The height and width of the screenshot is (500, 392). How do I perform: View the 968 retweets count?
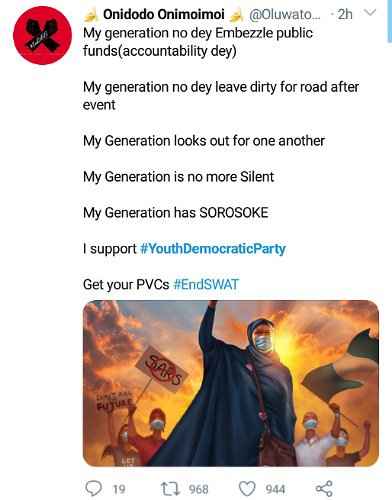[199, 489]
